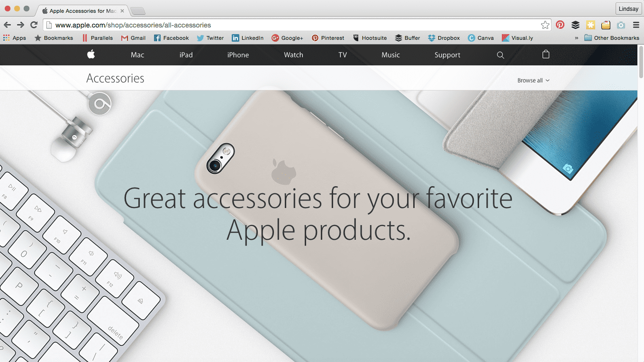Click the Pinterest extension icon in toolbar

560,25
